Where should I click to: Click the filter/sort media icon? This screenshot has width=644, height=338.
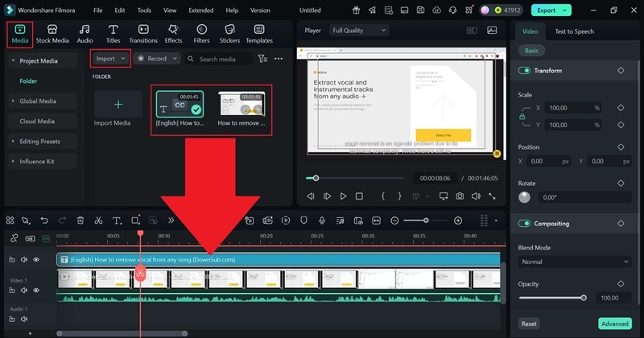(x=262, y=59)
